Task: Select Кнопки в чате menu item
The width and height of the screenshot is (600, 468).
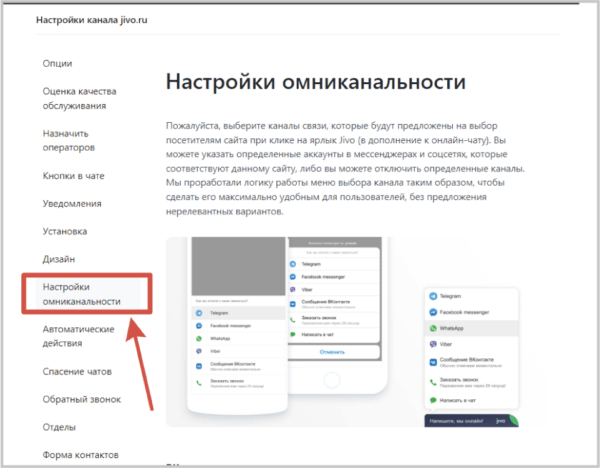Action: [x=73, y=176]
